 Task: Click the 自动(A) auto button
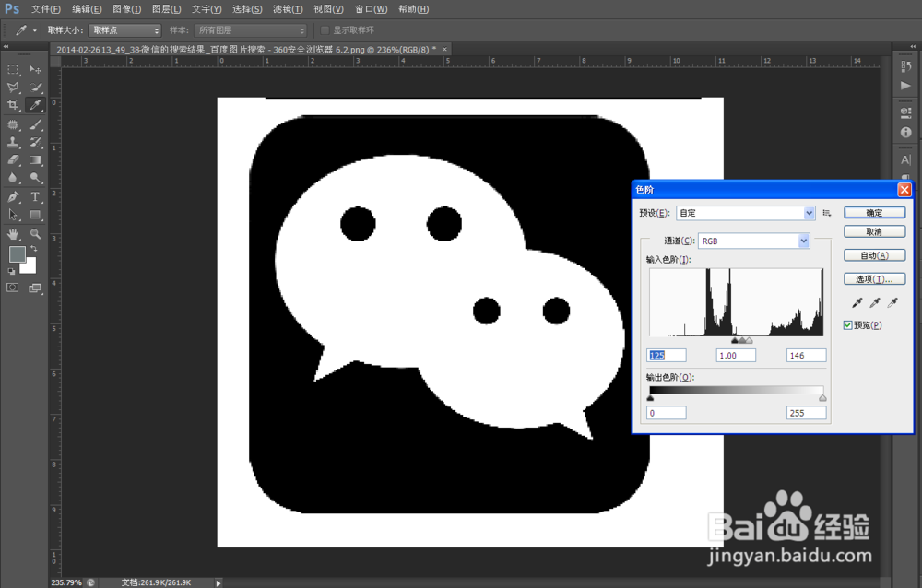tap(874, 255)
